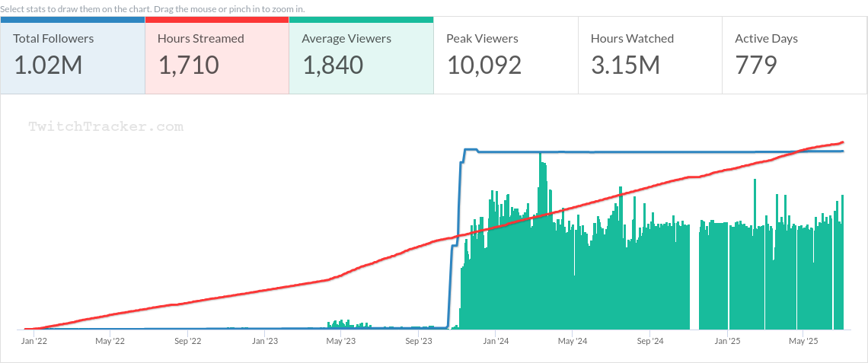Toggle the Average Viewers stat
Viewport: 868px width, 363px height.
click(x=361, y=56)
